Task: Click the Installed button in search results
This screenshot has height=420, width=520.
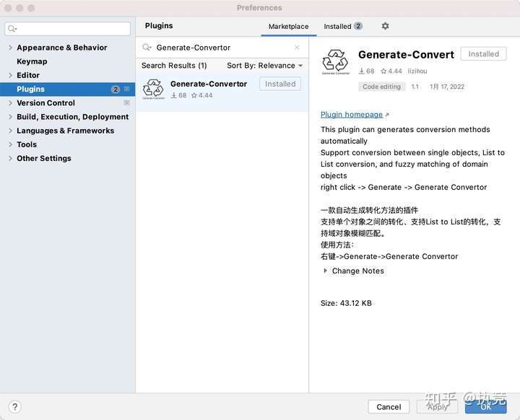Action: tap(280, 84)
